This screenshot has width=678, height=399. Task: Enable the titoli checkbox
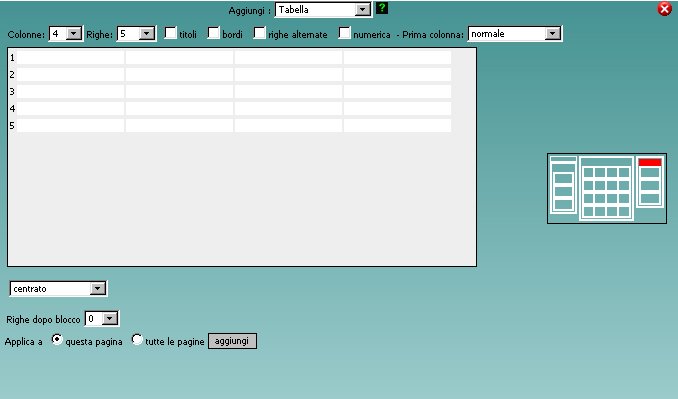[171, 33]
